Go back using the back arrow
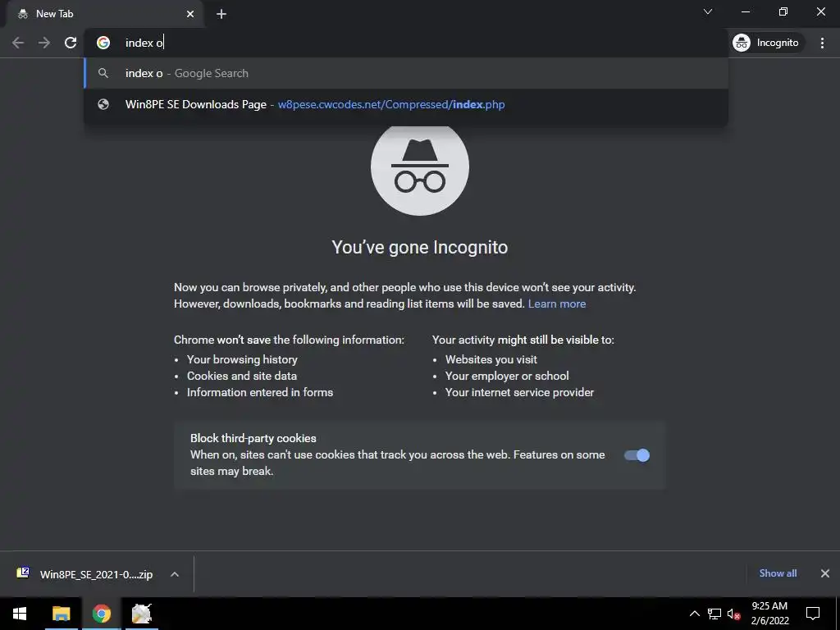 [18, 43]
